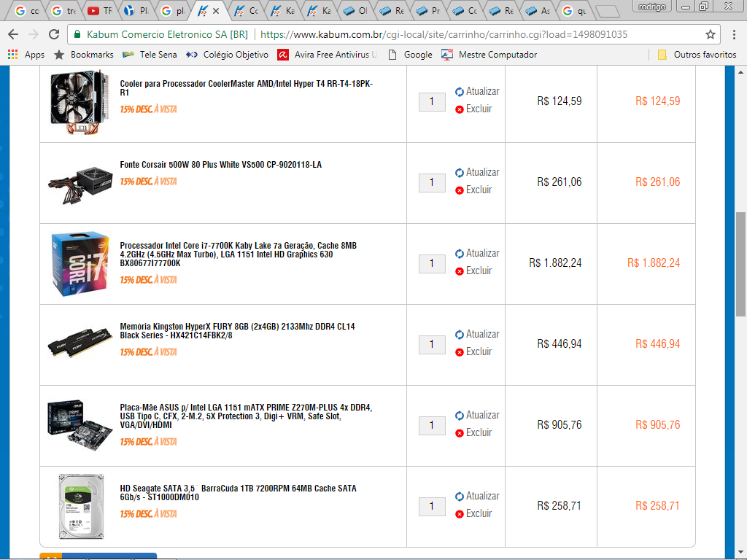747x560 pixels.
Task: Open the Tele Sena bookmark
Action: pyautogui.click(x=149, y=54)
